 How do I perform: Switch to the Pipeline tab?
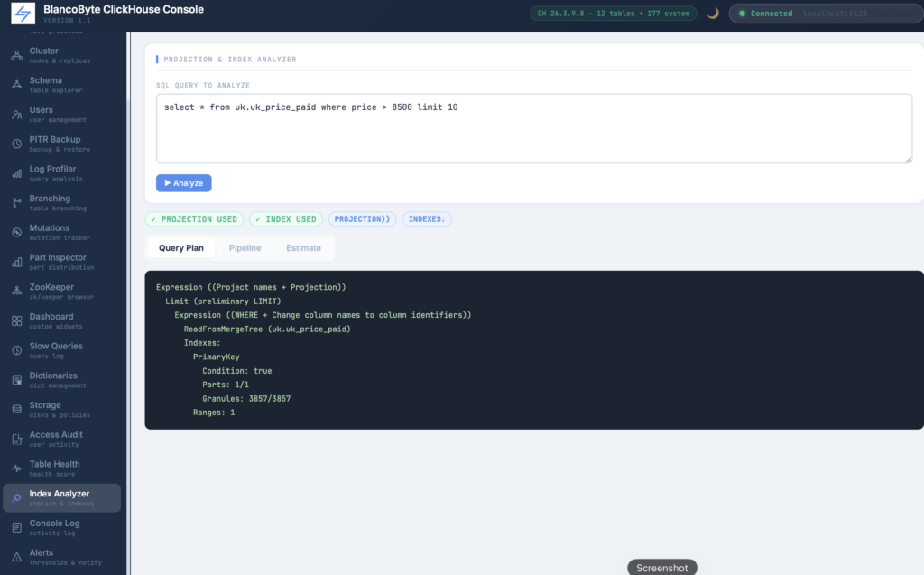click(245, 247)
